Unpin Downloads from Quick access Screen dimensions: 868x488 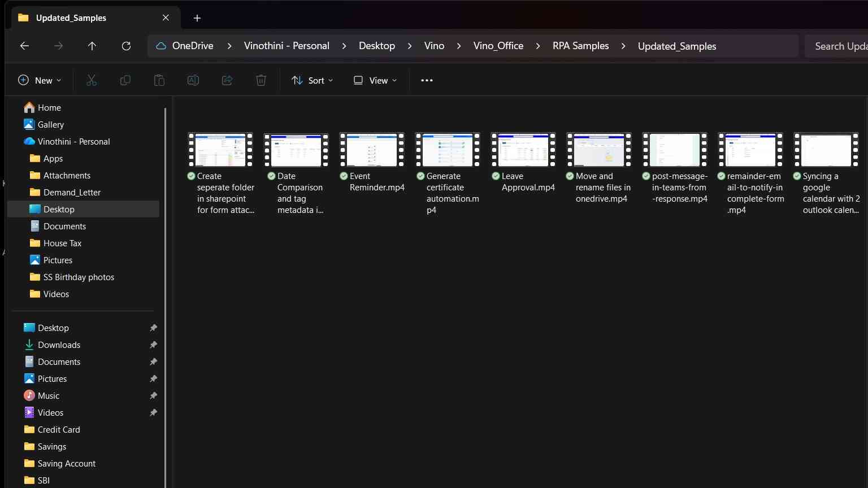[x=153, y=345]
